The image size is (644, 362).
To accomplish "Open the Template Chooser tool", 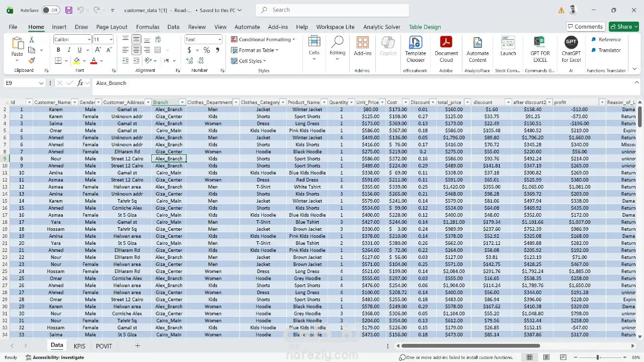I will point(415,49).
